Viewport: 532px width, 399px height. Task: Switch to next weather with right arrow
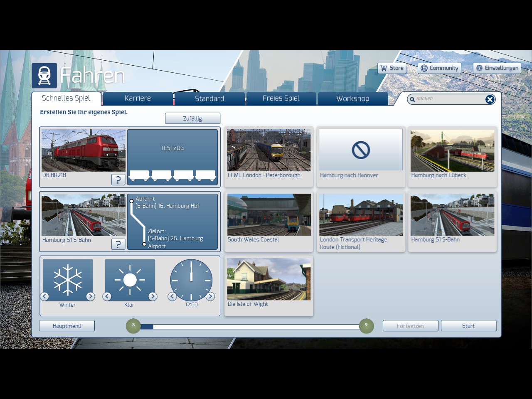[x=153, y=296]
